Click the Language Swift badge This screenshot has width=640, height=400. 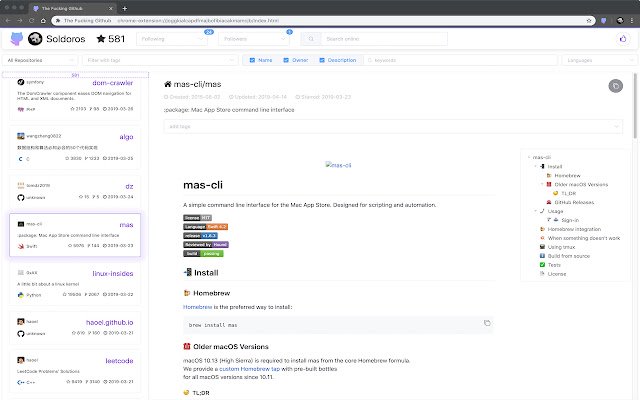coord(205,227)
